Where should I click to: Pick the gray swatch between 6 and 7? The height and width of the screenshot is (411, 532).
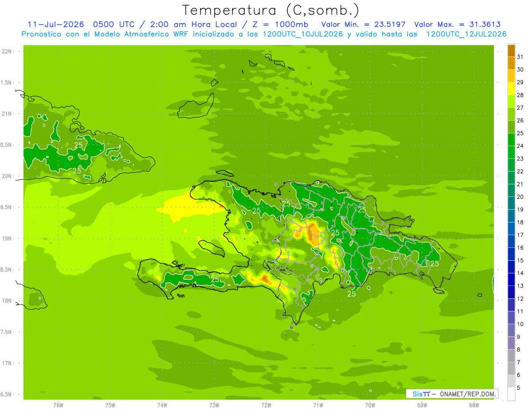point(511,369)
